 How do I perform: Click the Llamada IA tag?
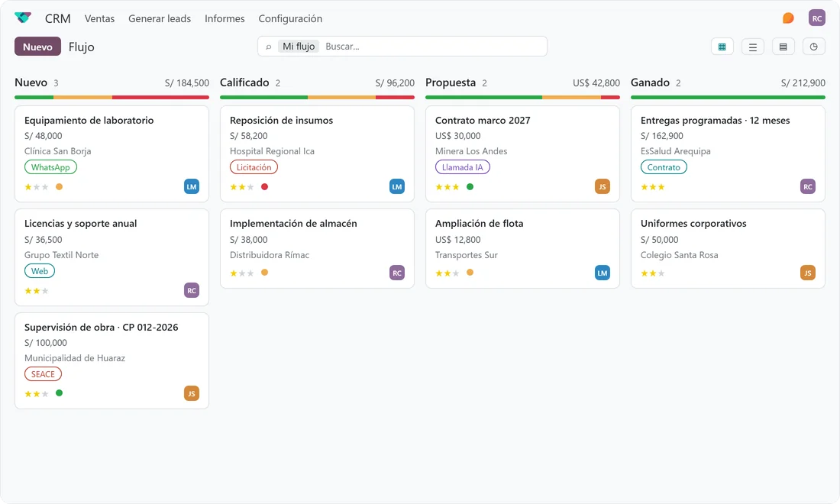point(462,167)
